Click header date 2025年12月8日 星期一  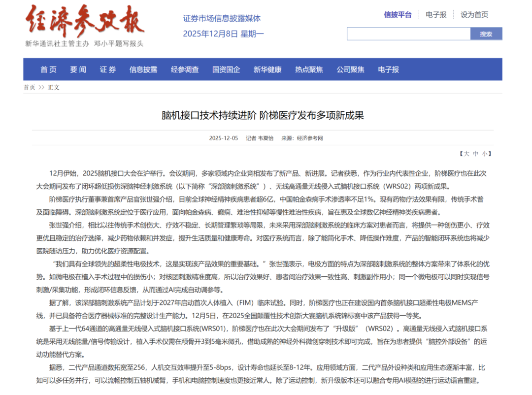point(223,34)
